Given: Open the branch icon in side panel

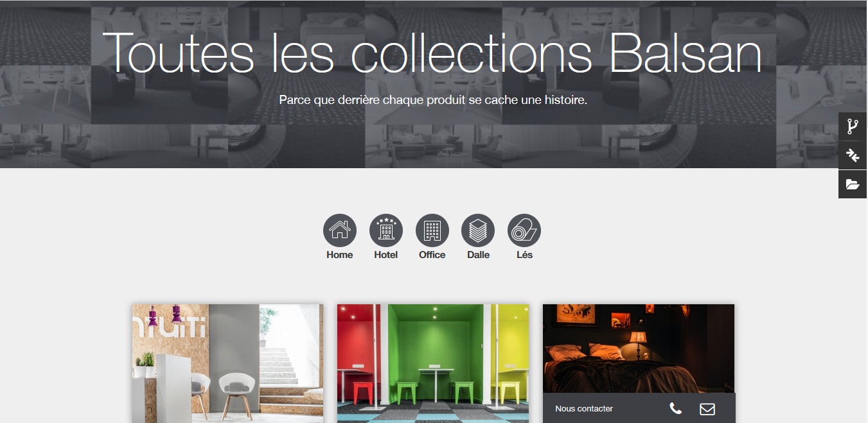Looking at the screenshot, I should point(853,126).
